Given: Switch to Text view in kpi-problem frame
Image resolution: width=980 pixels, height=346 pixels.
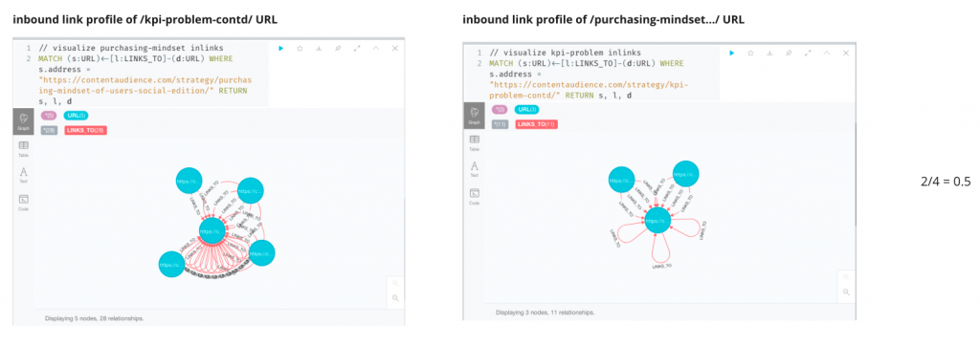Looking at the screenshot, I should tap(475, 168).
